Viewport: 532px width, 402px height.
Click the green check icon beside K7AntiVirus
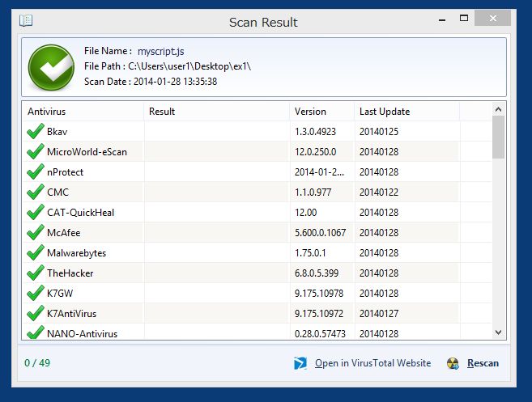[x=36, y=313]
